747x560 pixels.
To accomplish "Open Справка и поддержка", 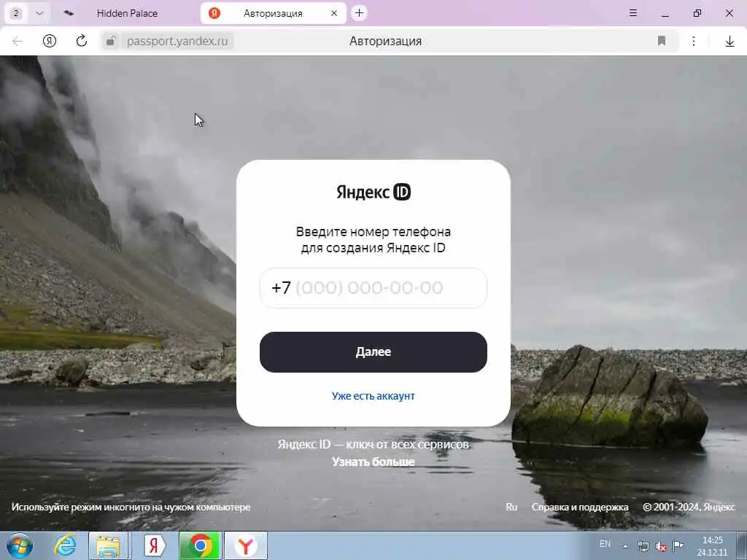I will (x=580, y=507).
